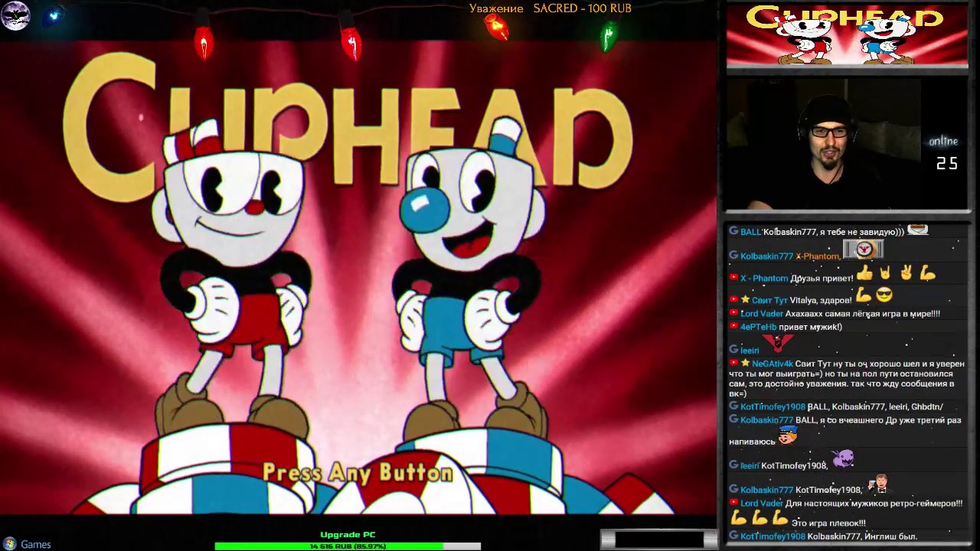
Task: Open username X - Phantom in 'Друзья привет!'
Action: [x=764, y=279]
